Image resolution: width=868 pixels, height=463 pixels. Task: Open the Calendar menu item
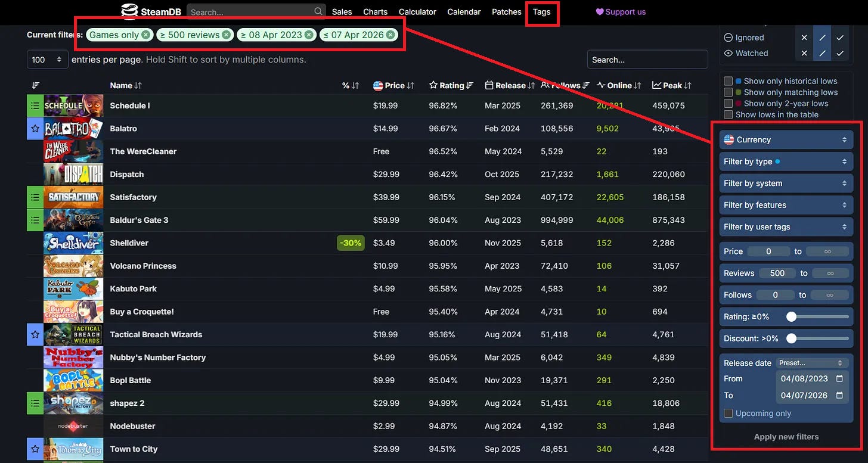(x=464, y=12)
